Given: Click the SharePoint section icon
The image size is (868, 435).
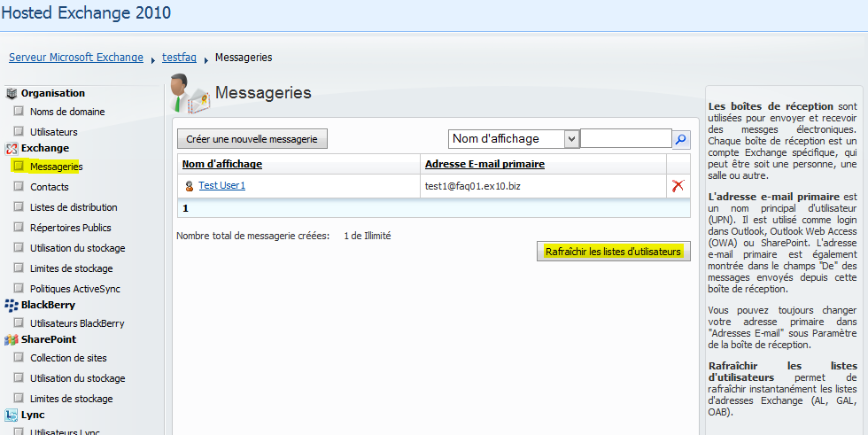Looking at the screenshot, I should [x=12, y=339].
